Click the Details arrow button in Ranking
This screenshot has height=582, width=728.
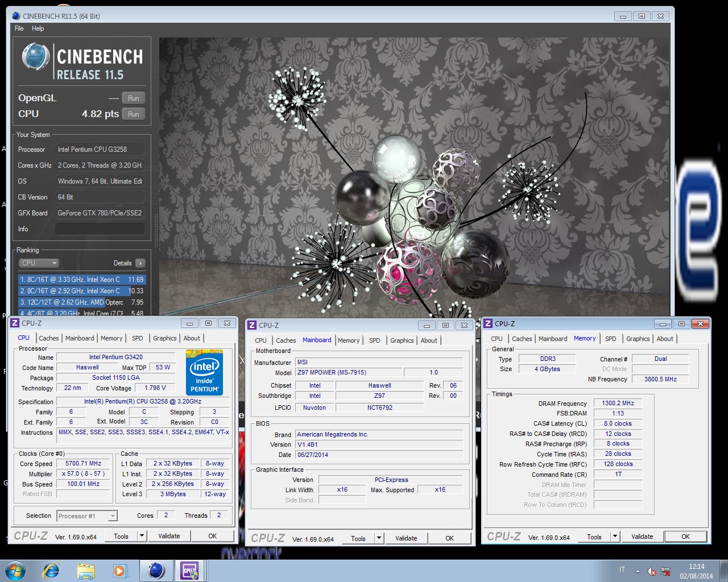click(x=140, y=263)
